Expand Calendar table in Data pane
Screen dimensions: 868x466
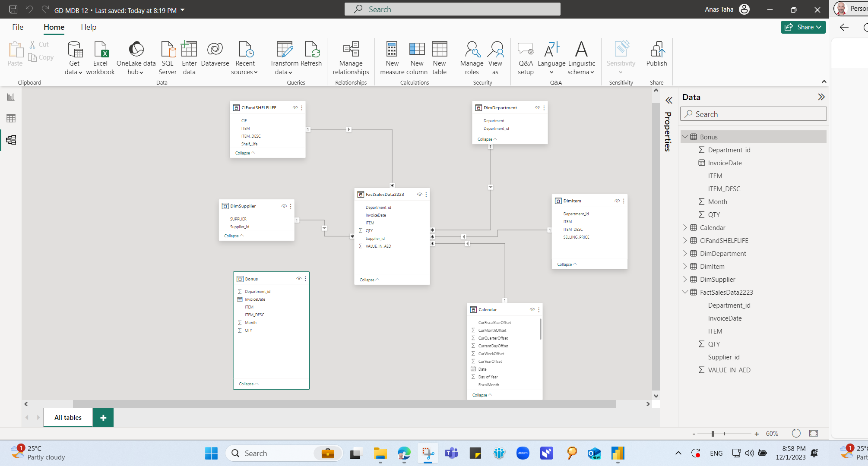coord(685,227)
